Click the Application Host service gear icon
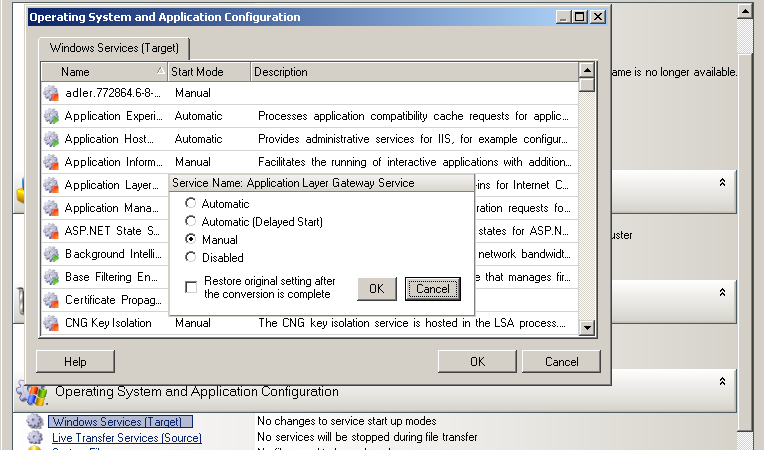 [51, 139]
